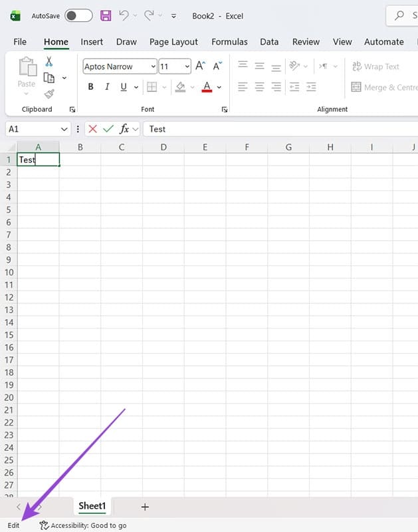The image size is (418, 532).
Task: Cancel the entry with the red X
Action: click(92, 129)
